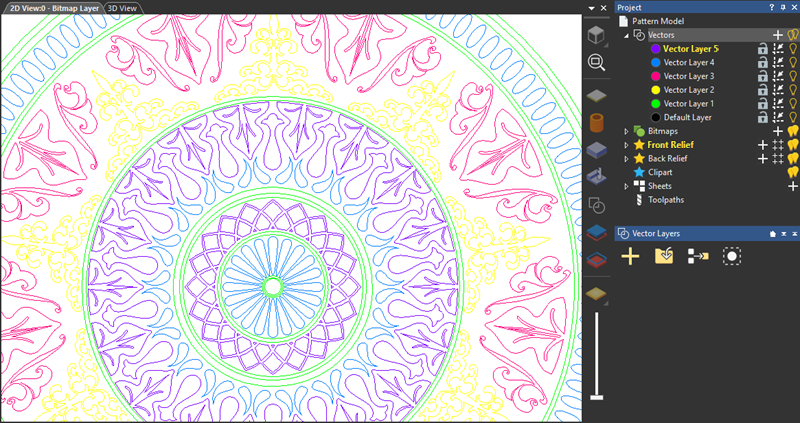Toggle visibility bulb for Vector Layer 2
Viewport: 800px width, 423px height.
pyautogui.click(x=792, y=90)
